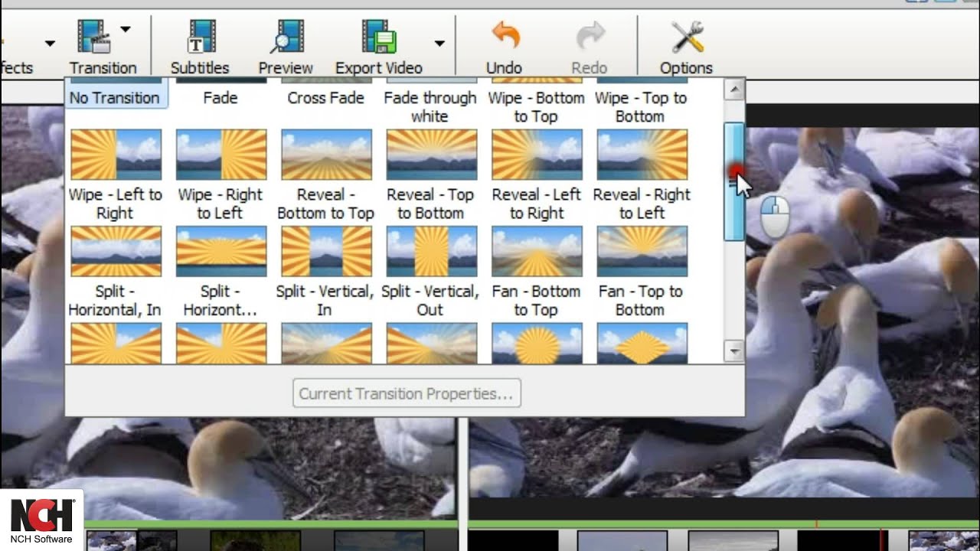Screen dimensions: 980x551
Task: Expand the Effects dropdown arrow
Action: 50,44
